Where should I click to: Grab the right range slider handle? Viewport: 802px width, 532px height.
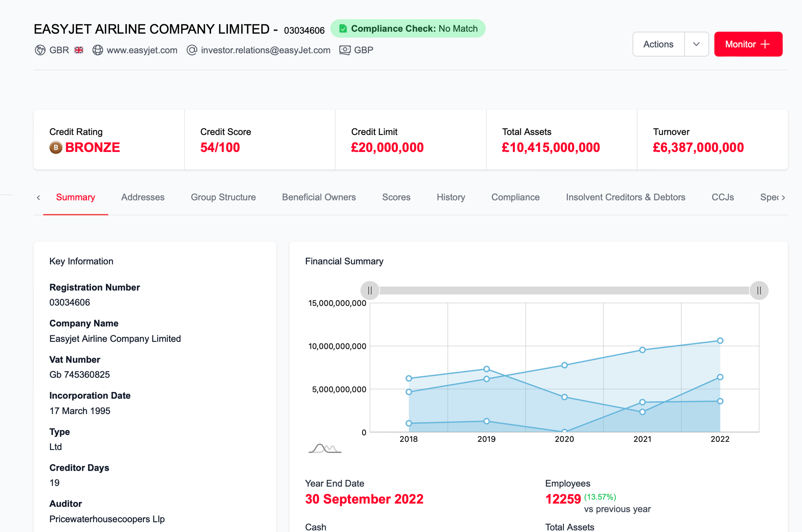(759, 290)
